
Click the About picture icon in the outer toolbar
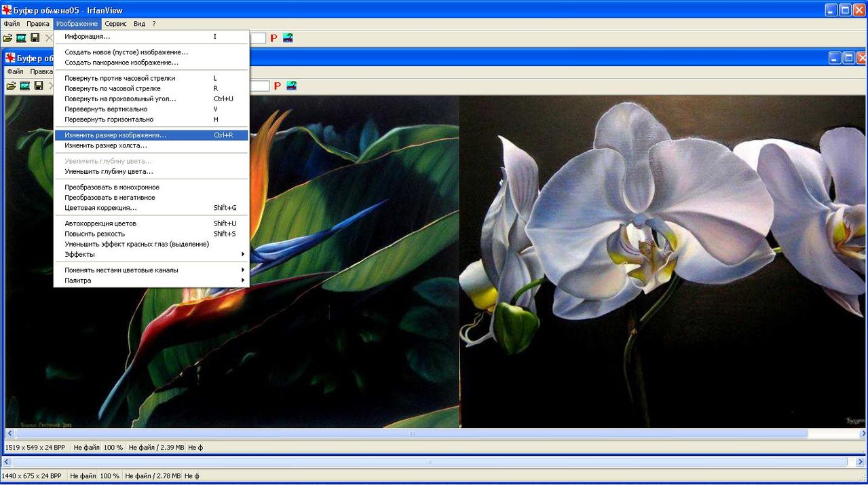(288, 38)
